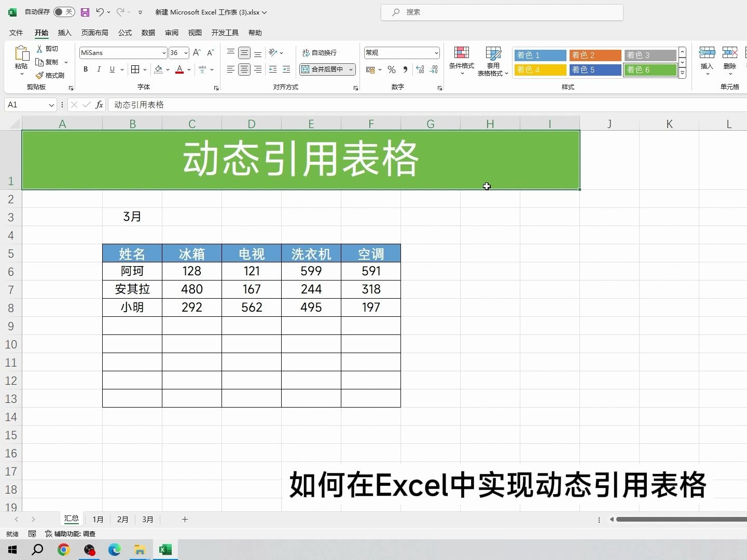This screenshot has width=747, height=560.
Task: Expand the 合并后居中 merge options dropdown
Action: pos(351,69)
